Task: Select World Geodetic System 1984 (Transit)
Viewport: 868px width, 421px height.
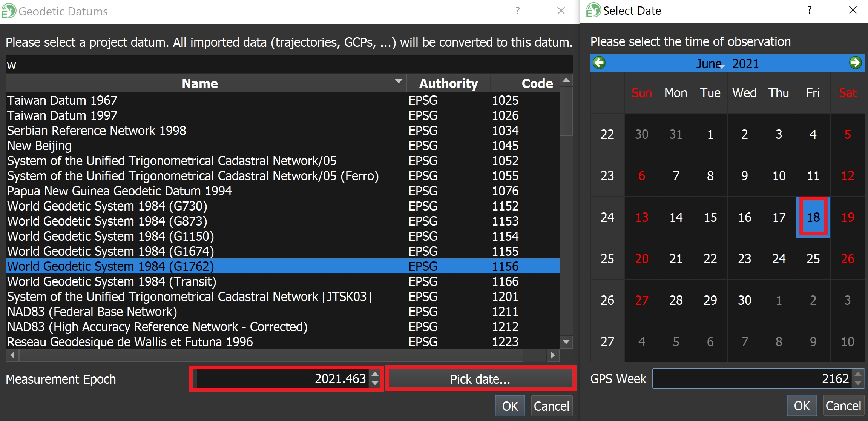Action: [x=282, y=281]
